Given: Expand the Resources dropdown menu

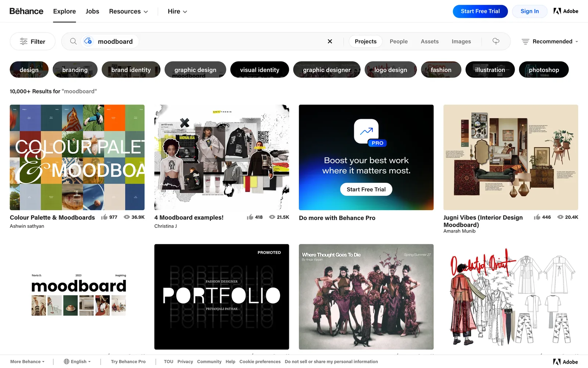Looking at the screenshot, I should (x=128, y=11).
